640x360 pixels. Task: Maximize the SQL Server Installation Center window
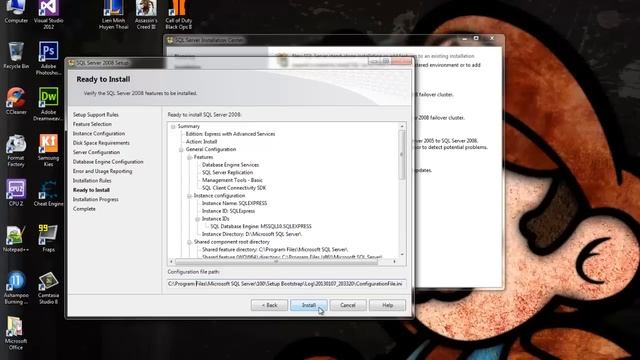tap(476, 38)
